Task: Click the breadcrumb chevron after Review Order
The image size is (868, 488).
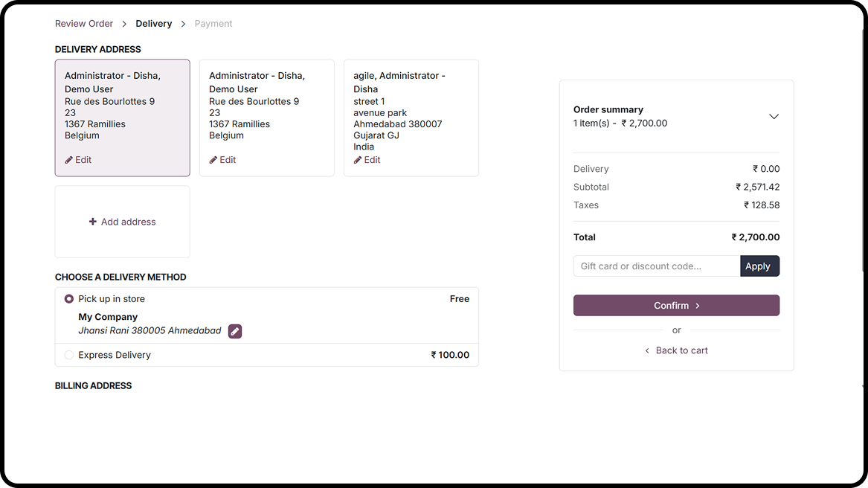Action: pos(124,24)
